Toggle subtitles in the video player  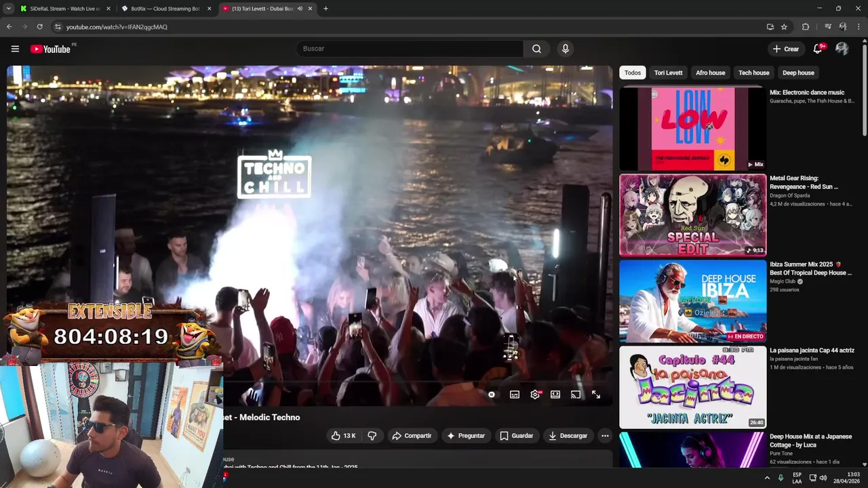click(x=515, y=394)
